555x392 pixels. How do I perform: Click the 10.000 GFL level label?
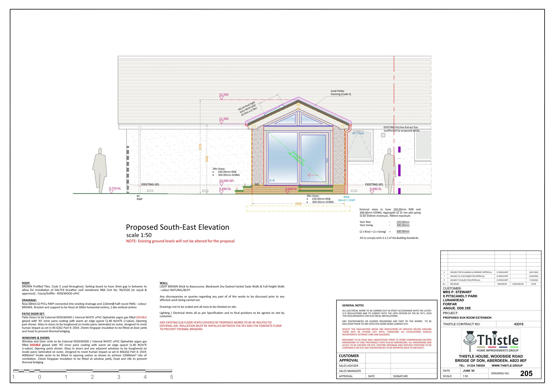pos(227,181)
